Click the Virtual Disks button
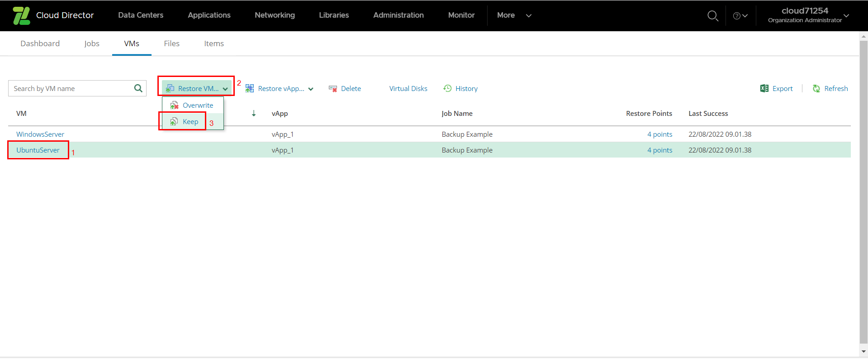The image size is (868, 359). 408,89
